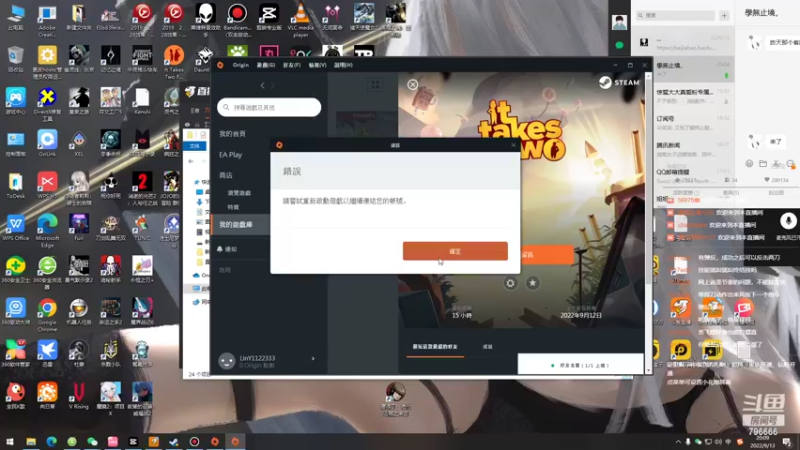Select 瀏覽遊戲 under store section
The height and width of the screenshot is (450, 800).
[239, 193]
